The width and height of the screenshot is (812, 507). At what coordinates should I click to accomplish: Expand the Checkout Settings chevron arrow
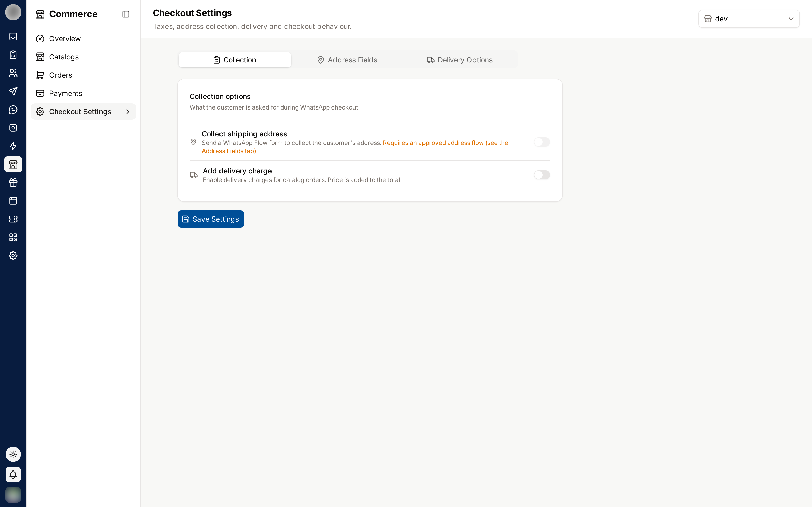click(x=127, y=112)
